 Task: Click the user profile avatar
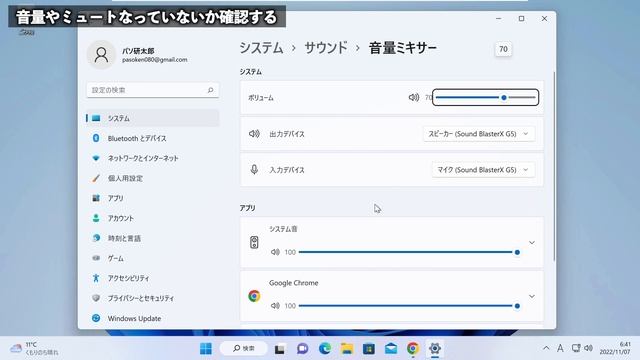point(101,55)
